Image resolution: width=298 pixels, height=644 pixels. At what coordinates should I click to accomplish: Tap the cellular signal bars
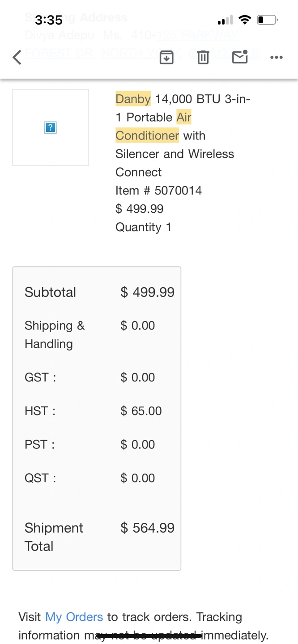225,20
